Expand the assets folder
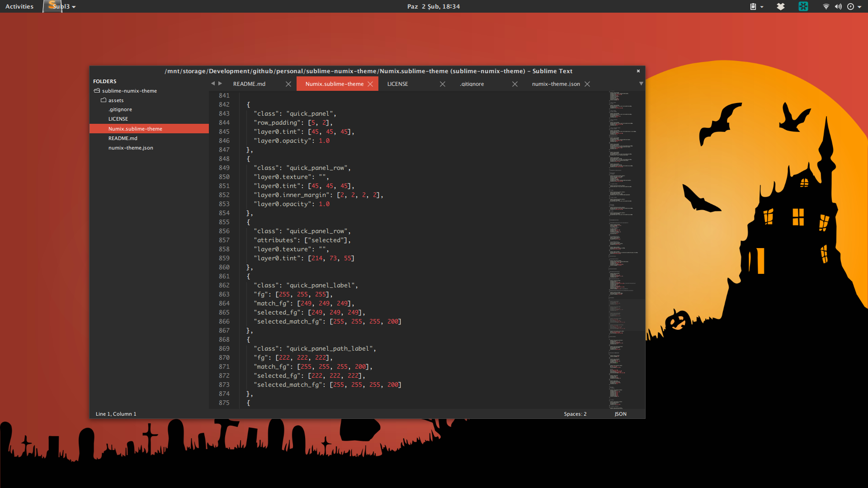 coord(104,100)
